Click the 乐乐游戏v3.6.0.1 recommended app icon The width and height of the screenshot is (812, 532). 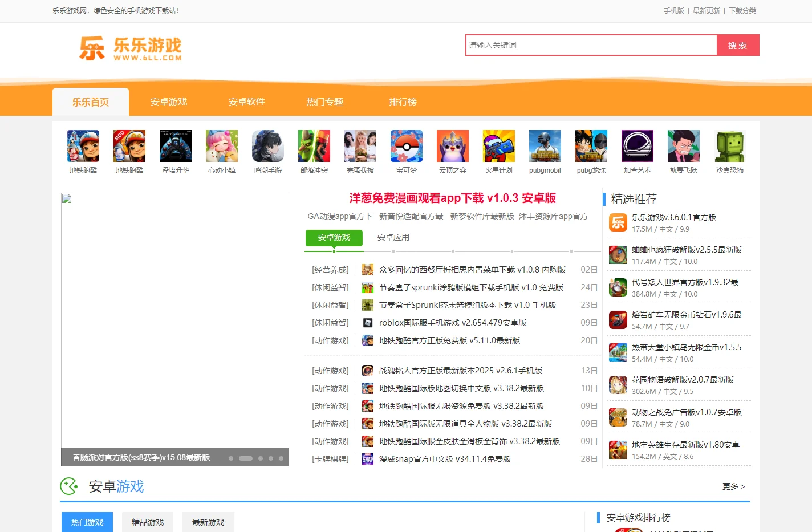pyautogui.click(x=618, y=222)
